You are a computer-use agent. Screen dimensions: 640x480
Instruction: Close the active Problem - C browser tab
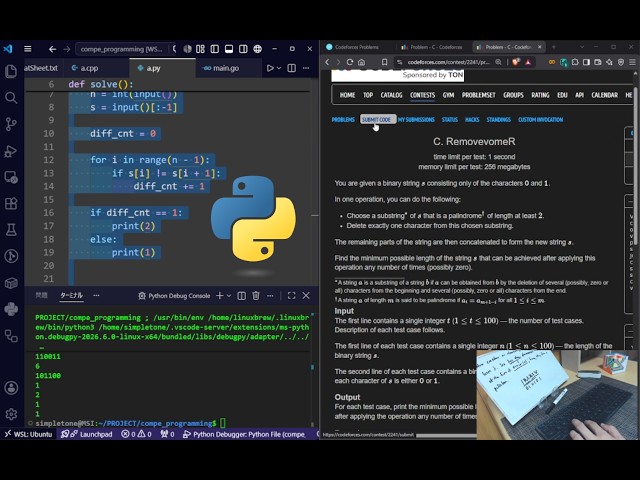point(540,47)
